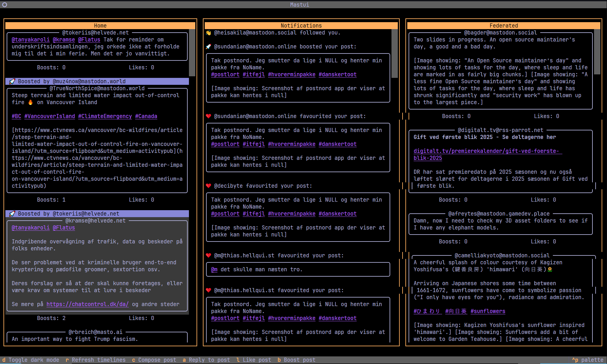
Task: Open the command palette in footer
Action: pyautogui.click(x=588, y=360)
